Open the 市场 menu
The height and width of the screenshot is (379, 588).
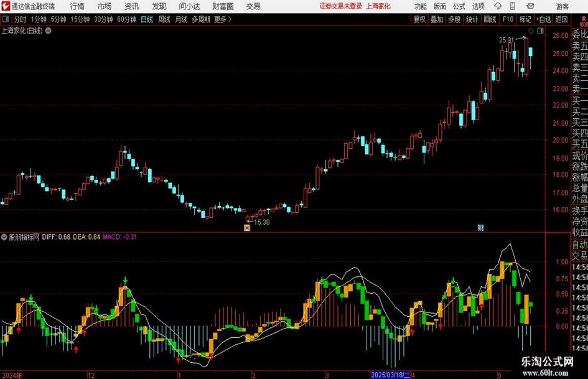point(105,6)
